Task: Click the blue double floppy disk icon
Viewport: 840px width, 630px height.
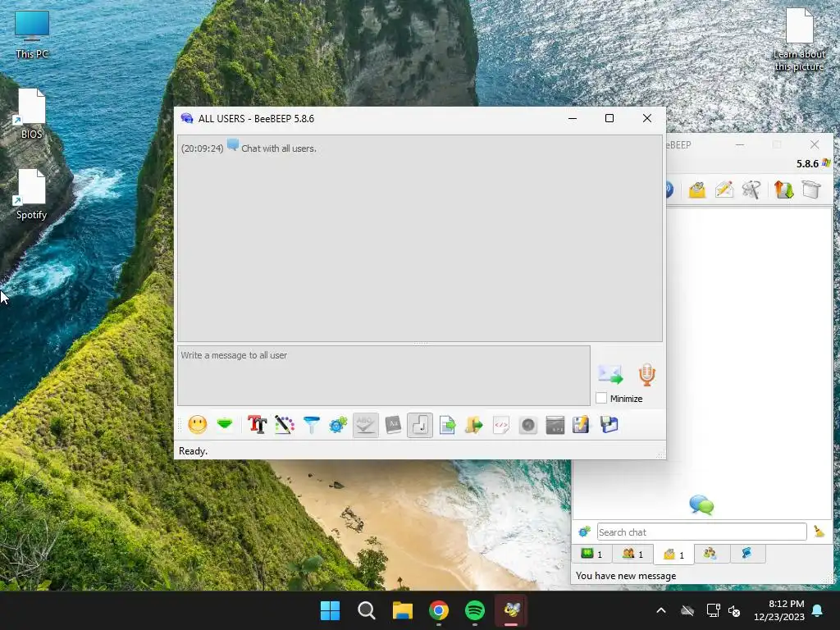Action: coord(609,425)
